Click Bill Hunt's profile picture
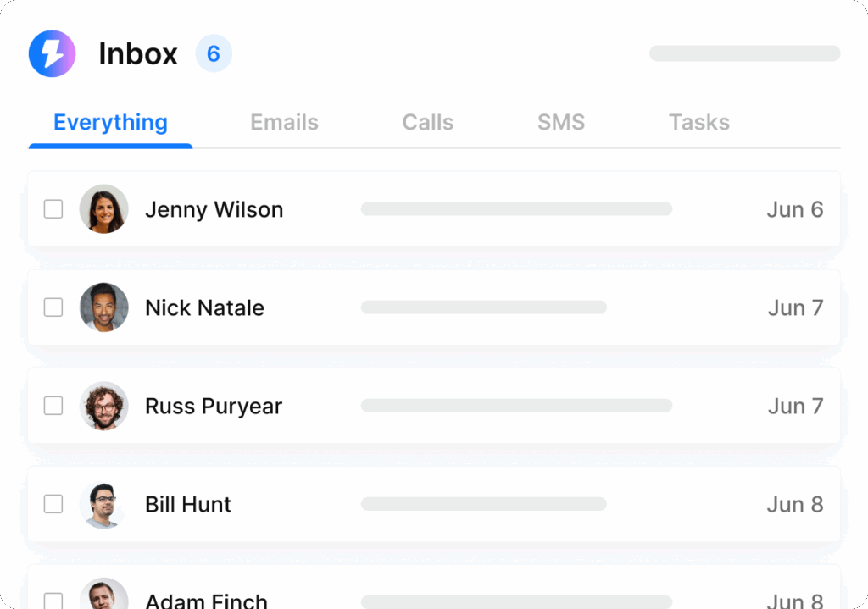Image resolution: width=868 pixels, height=609 pixels. [x=104, y=505]
